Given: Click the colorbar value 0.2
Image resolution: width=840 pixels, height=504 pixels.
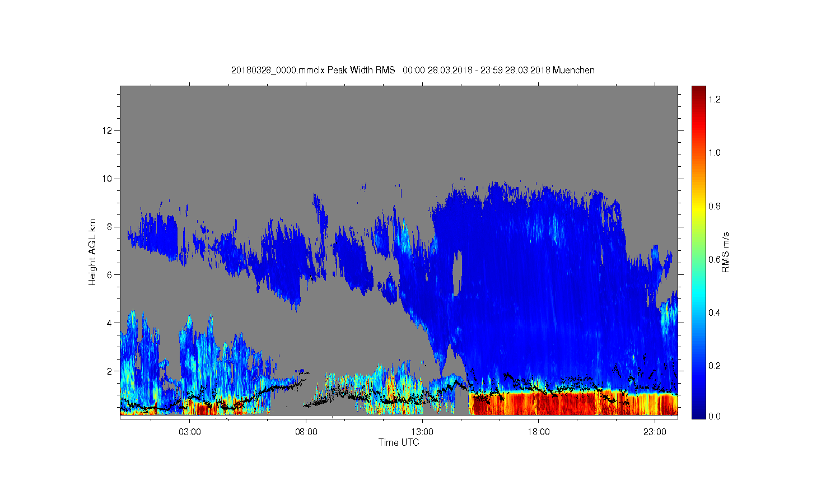Looking at the screenshot, I should point(715,366).
